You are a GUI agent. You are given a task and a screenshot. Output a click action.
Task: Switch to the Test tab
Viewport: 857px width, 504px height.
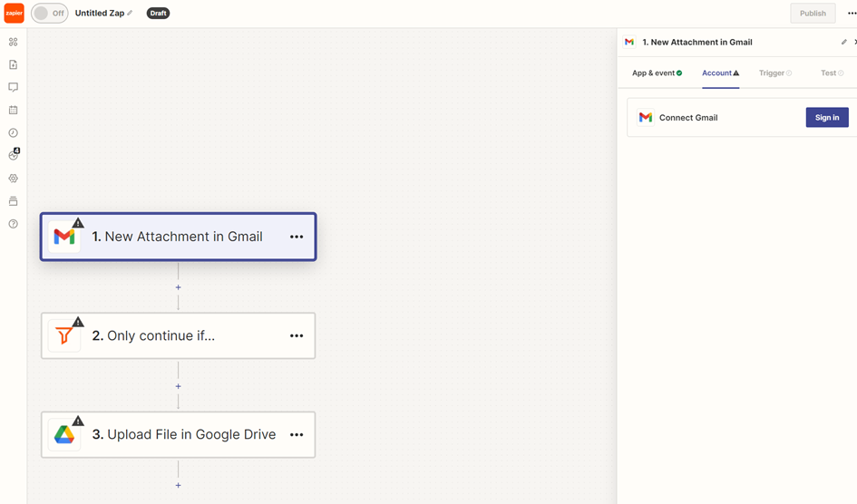(832, 73)
